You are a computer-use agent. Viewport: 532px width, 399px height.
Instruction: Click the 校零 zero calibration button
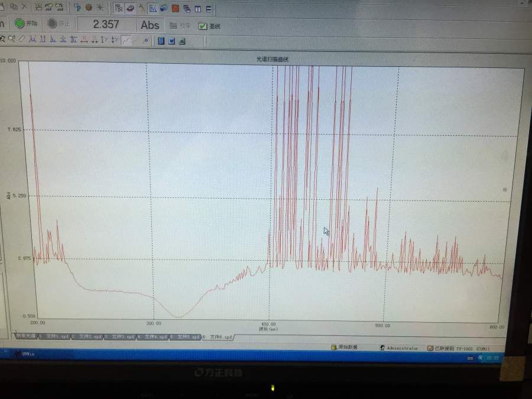[180, 25]
